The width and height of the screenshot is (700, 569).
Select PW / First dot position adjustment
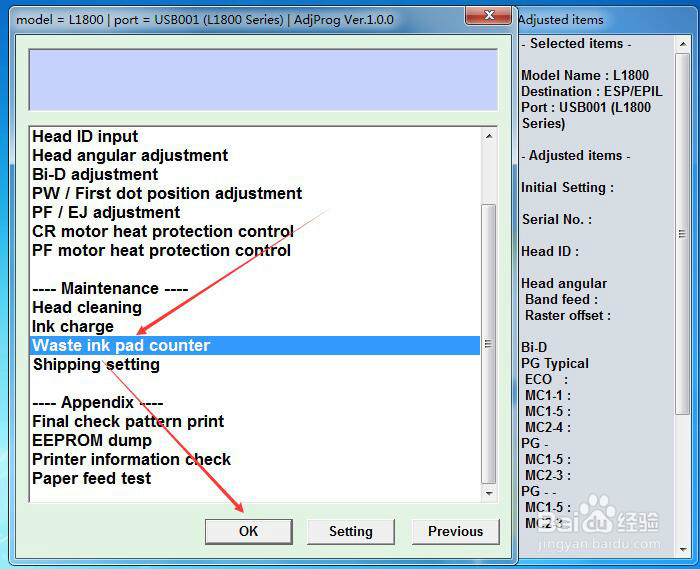point(254,193)
